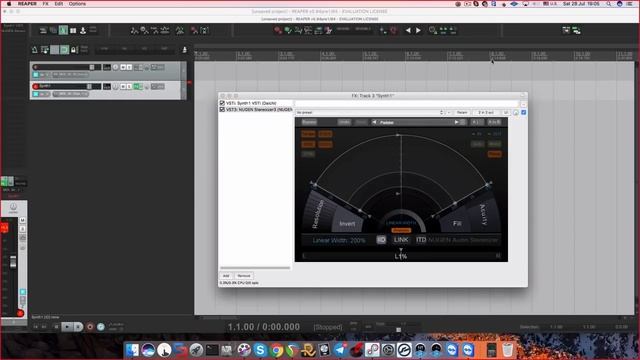Open the Edit menu in the menu bar
The height and width of the screenshot is (360, 640).
coord(59,4)
